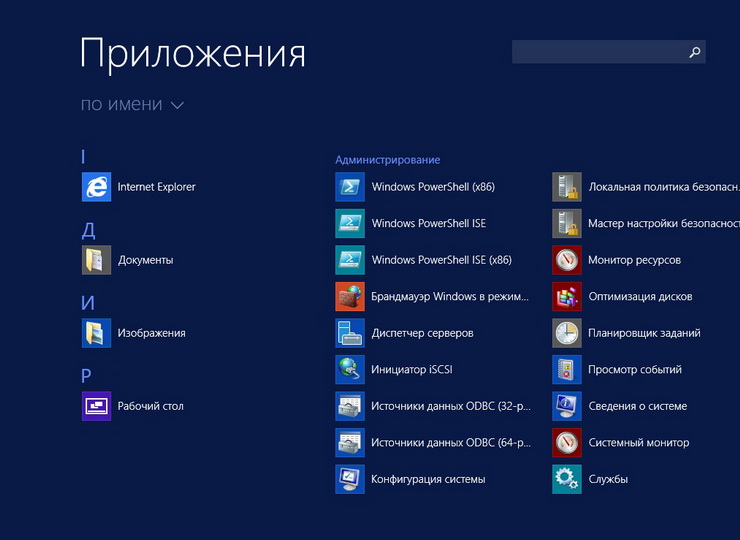
Task: Launch Мастер настройки безопасности icon
Action: point(567,223)
